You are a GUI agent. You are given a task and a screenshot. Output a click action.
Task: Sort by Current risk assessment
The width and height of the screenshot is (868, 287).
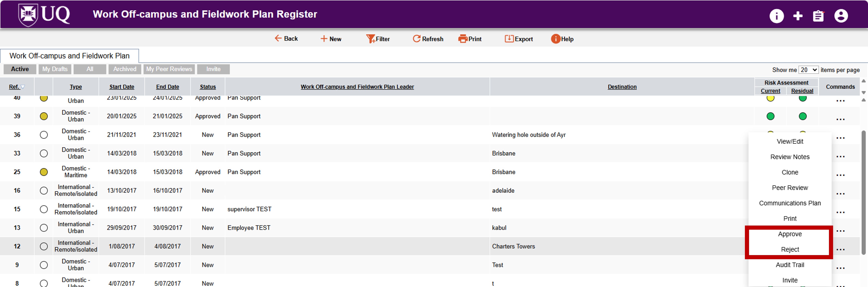click(x=770, y=91)
